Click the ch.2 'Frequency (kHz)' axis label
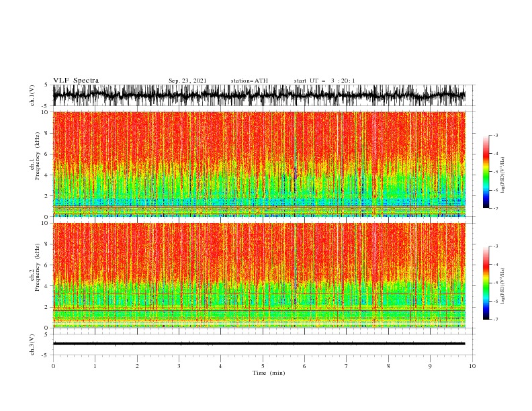 tap(38, 267)
